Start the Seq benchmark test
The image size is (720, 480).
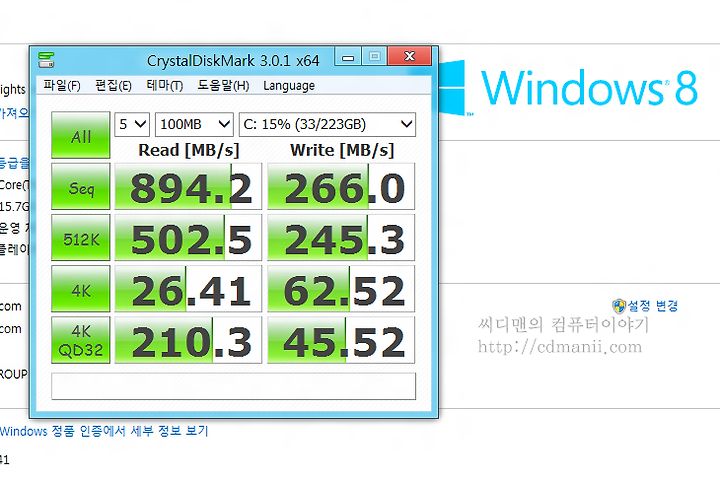pos(81,186)
